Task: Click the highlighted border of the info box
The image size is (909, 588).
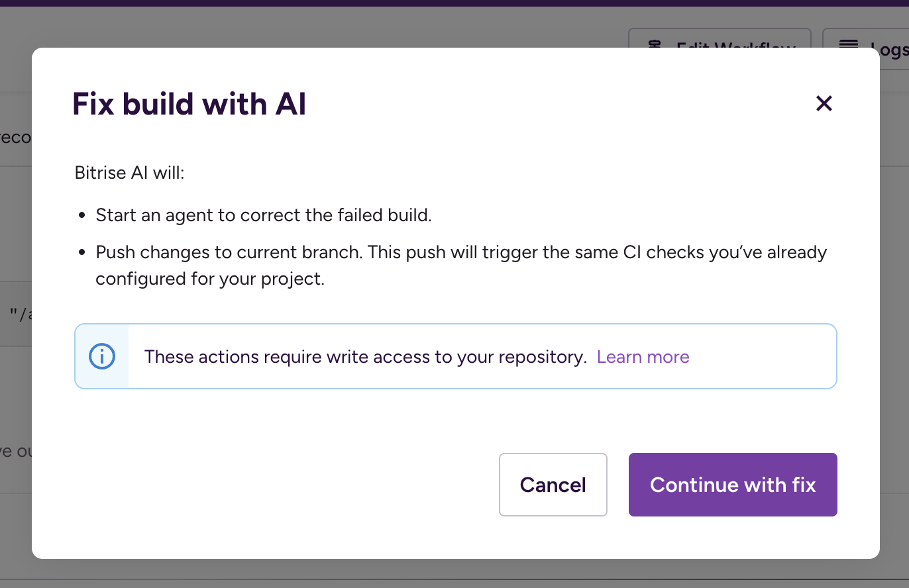Action: (x=456, y=324)
